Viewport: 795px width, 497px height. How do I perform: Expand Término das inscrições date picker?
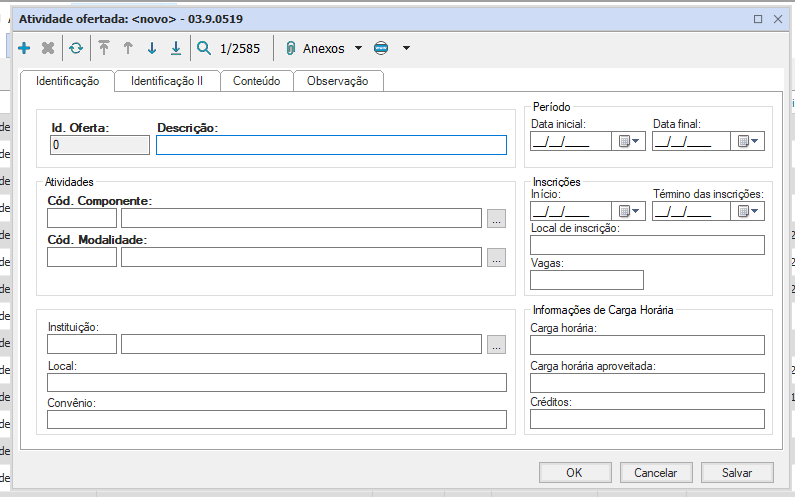coord(749,211)
